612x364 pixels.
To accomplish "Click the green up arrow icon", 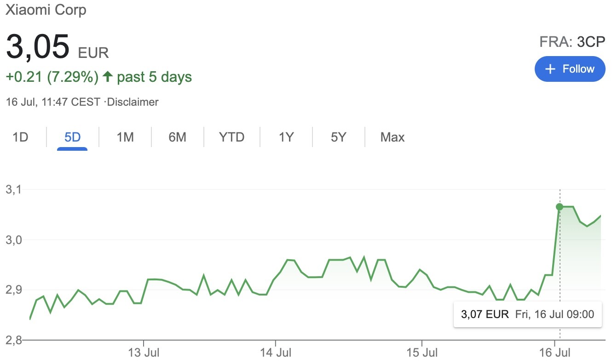I will coord(108,76).
